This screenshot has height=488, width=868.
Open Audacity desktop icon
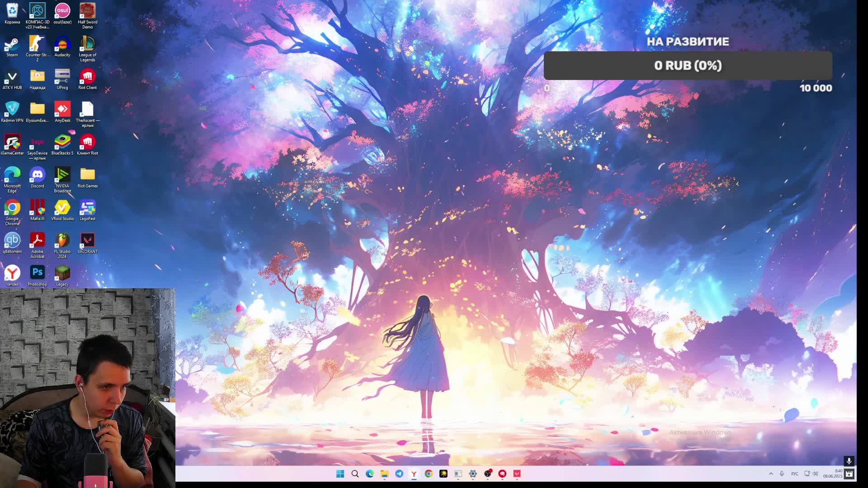62,47
